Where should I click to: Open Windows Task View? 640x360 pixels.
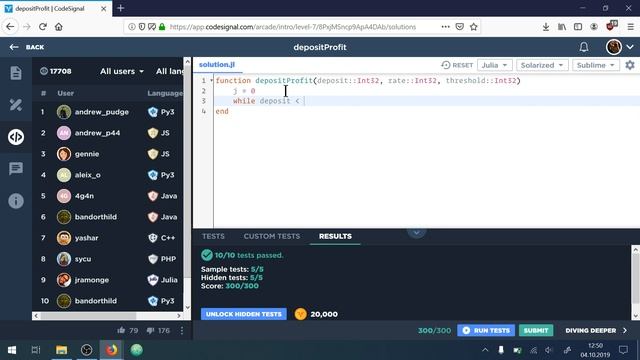36,350
